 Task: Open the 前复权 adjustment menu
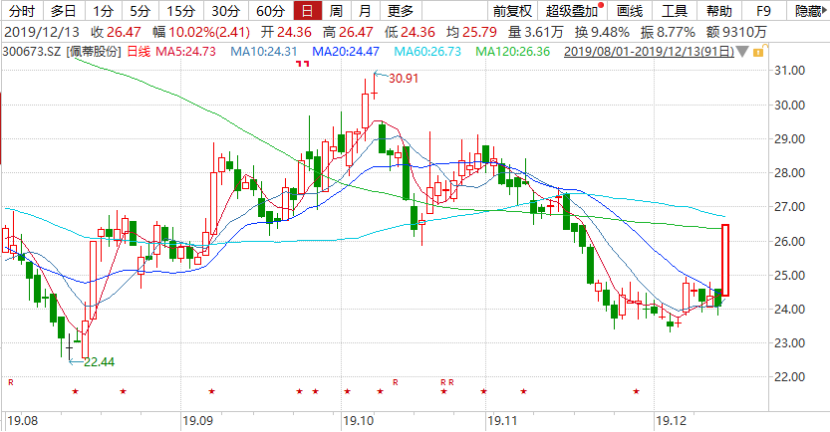[512, 11]
